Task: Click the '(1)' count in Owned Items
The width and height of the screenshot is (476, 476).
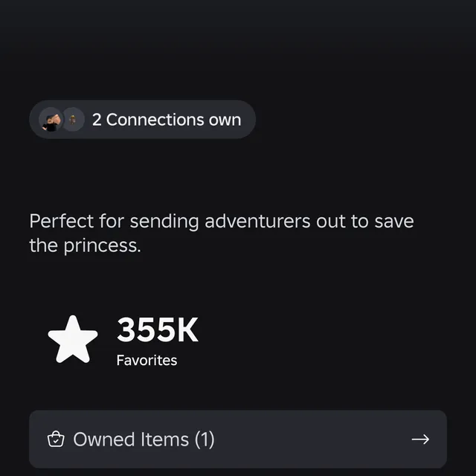Action: [x=205, y=440]
